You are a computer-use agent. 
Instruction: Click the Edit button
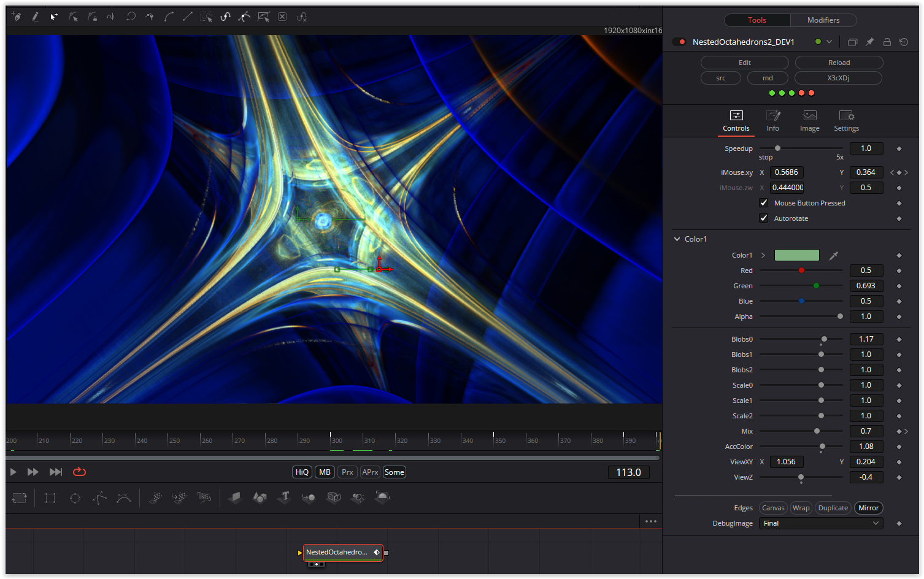744,63
